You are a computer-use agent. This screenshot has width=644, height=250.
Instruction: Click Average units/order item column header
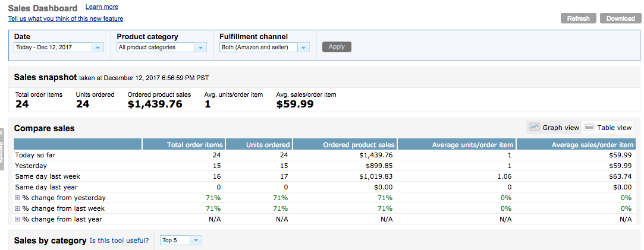(x=457, y=145)
